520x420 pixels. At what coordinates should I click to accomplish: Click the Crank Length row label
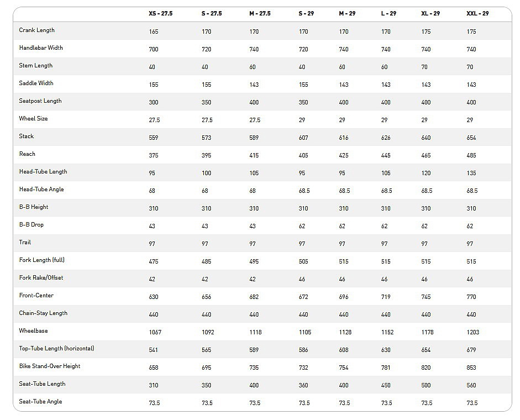37,30
